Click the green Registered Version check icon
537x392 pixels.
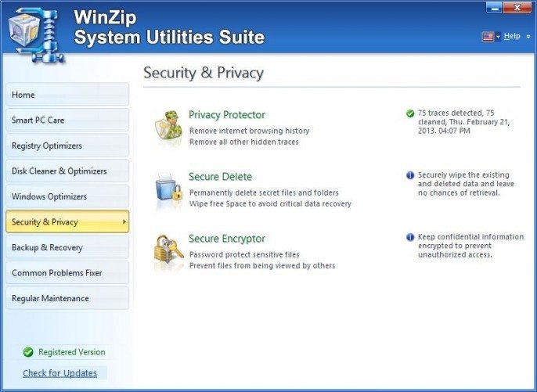[x=28, y=352]
